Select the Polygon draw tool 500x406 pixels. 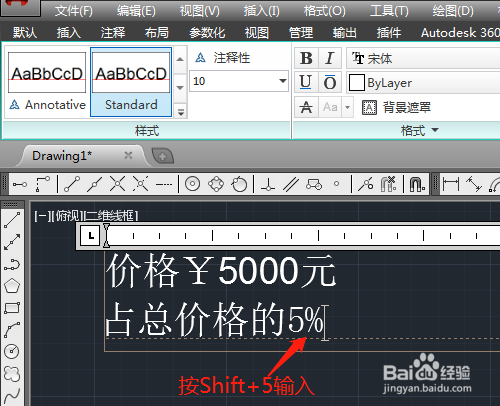point(12,286)
